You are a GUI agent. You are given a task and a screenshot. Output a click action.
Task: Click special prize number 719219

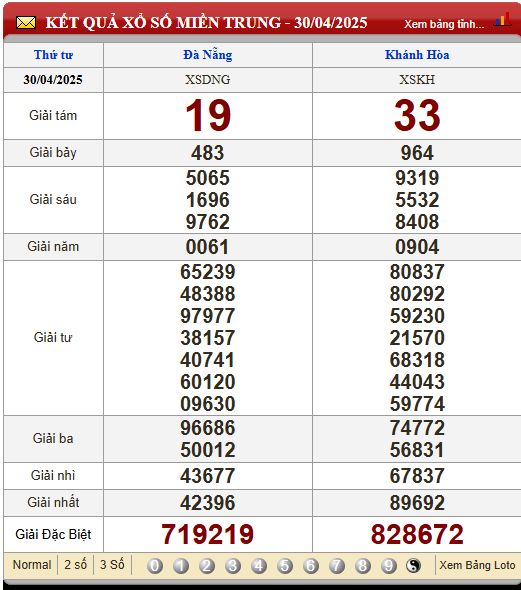[208, 534]
